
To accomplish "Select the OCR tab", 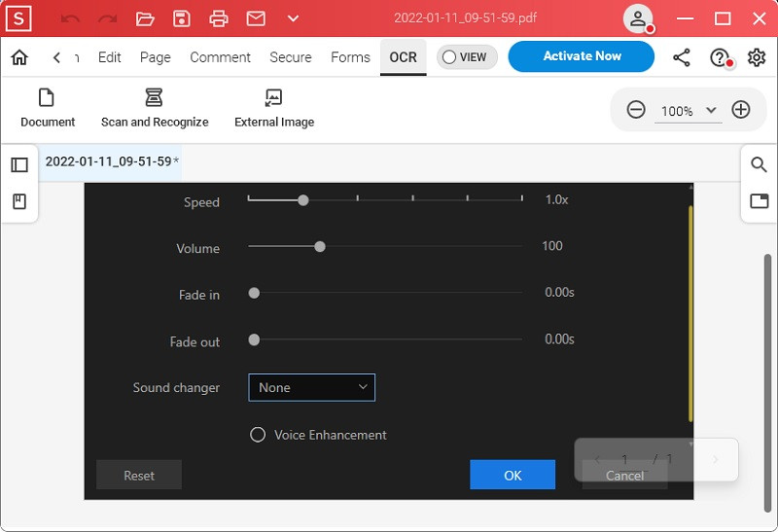I will pos(404,57).
